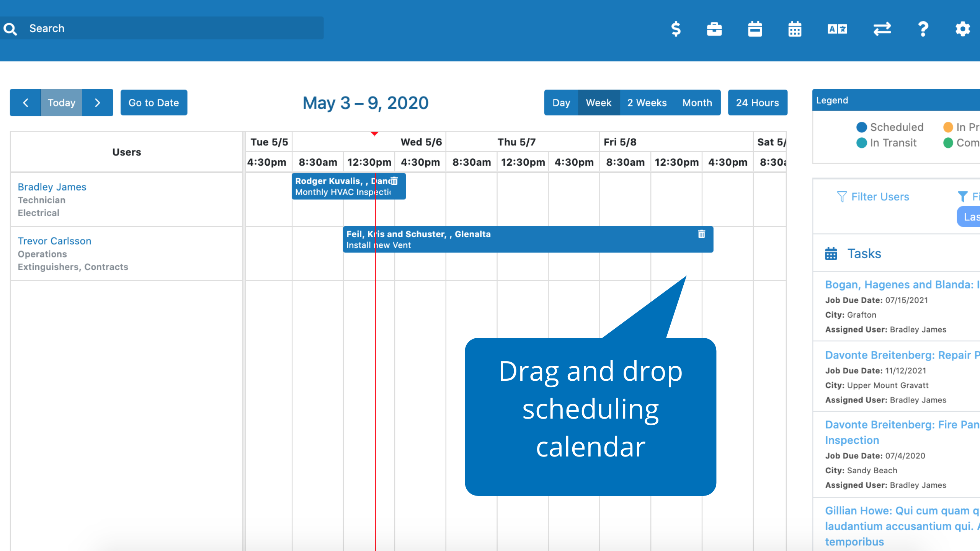Click 'City: Sandy Beach' text
Viewport: 980px width, 551px height.
861,470
